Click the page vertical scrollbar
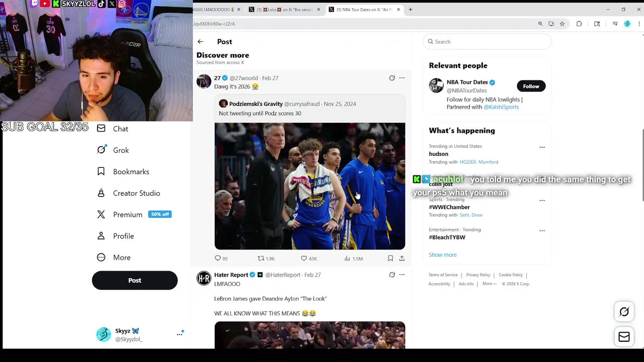Screen dimensions: 644x362 (x=642, y=166)
